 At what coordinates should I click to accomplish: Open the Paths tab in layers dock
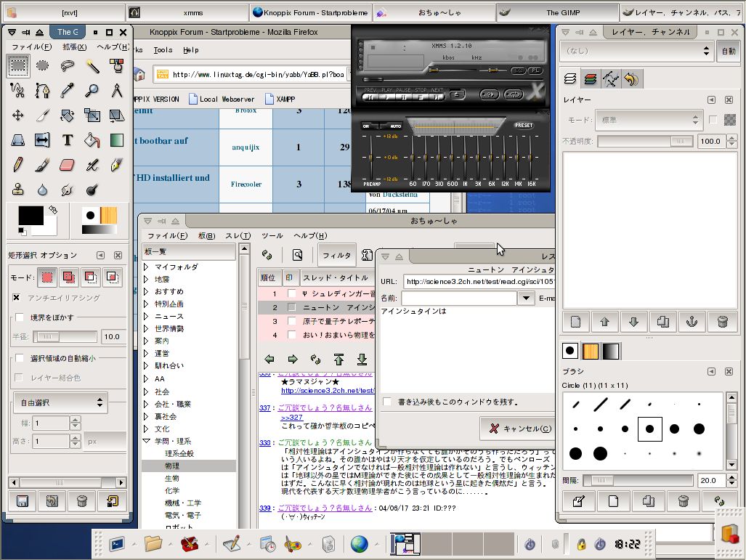point(611,79)
